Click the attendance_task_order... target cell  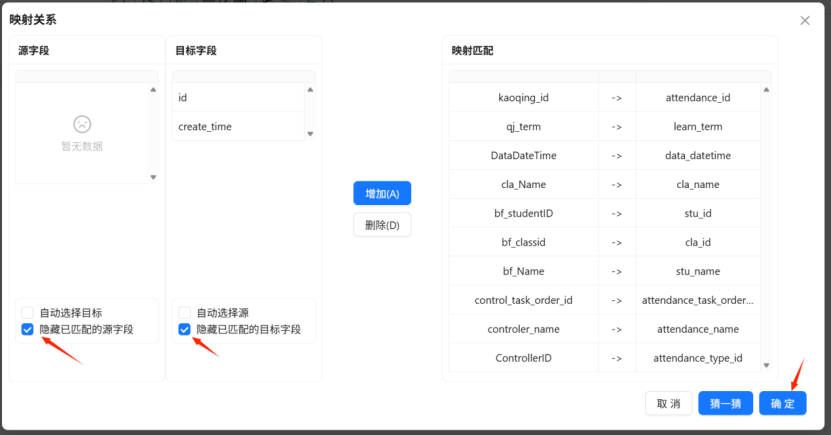698,300
